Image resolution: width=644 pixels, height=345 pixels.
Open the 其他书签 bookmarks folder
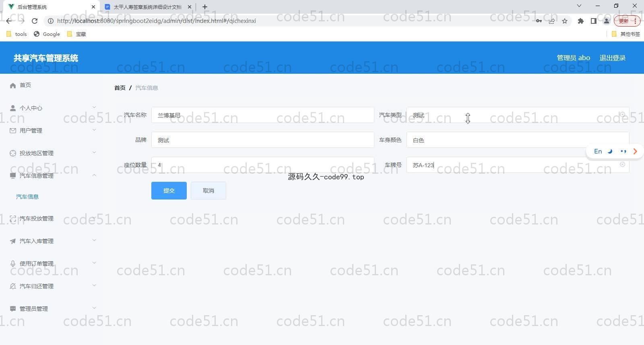tap(626, 34)
